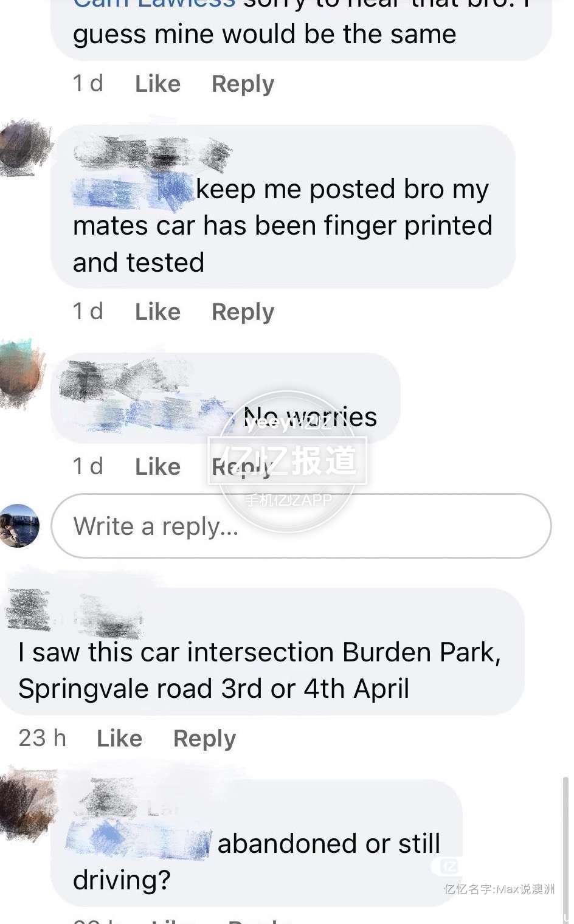
Task: Reply to the "No worries" comment
Action: [x=241, y=467]
